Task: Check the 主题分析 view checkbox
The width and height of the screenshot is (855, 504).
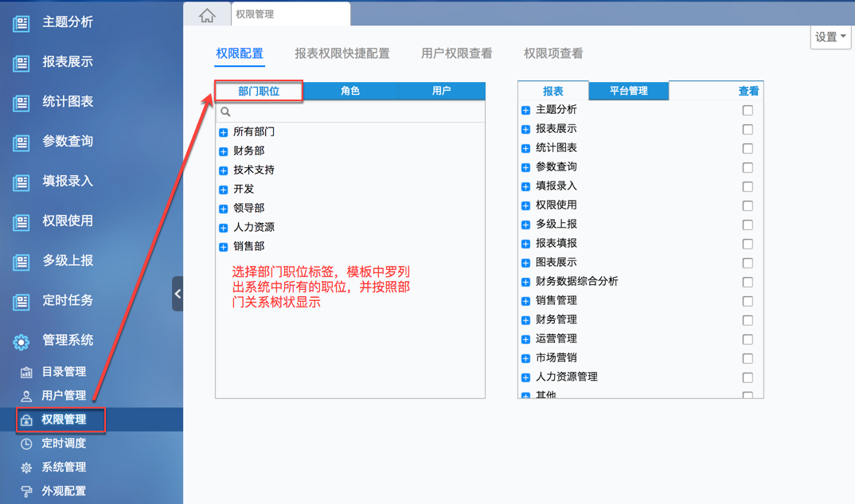Action: click(748, 110)
